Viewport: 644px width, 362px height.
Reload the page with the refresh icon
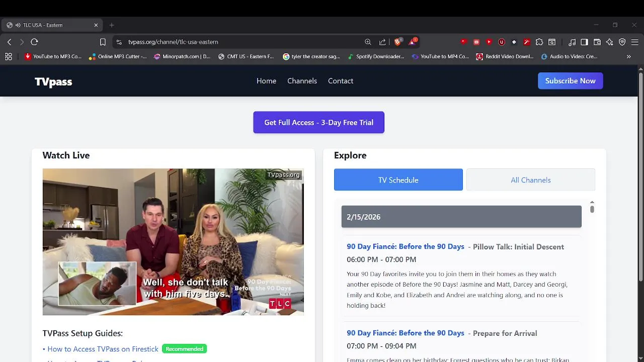click(34, 42)
